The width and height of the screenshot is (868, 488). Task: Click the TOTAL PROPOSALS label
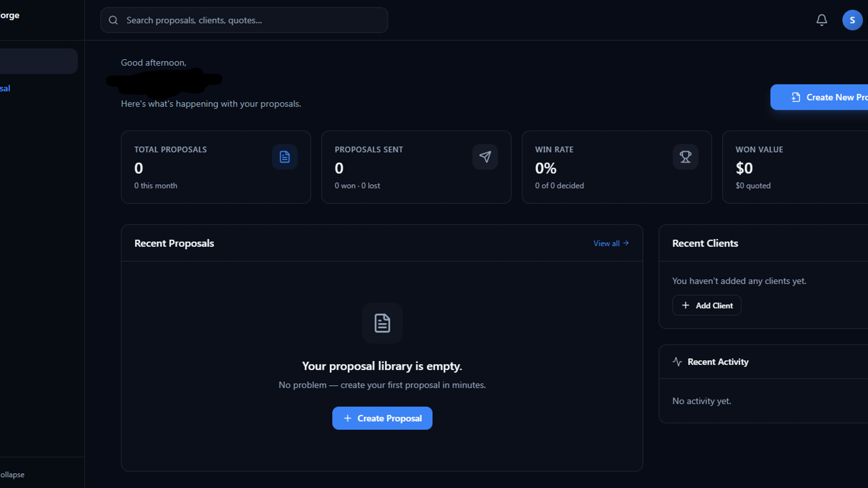tap(170, 149)
